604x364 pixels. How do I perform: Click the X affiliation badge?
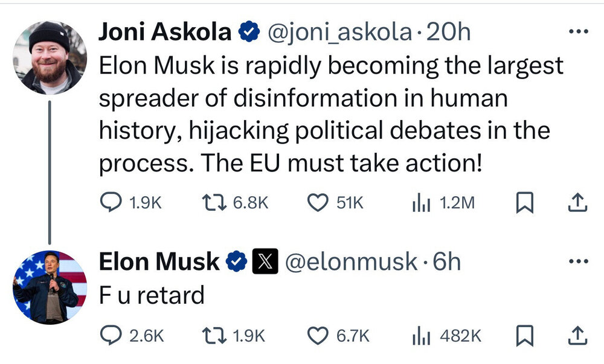264,261
